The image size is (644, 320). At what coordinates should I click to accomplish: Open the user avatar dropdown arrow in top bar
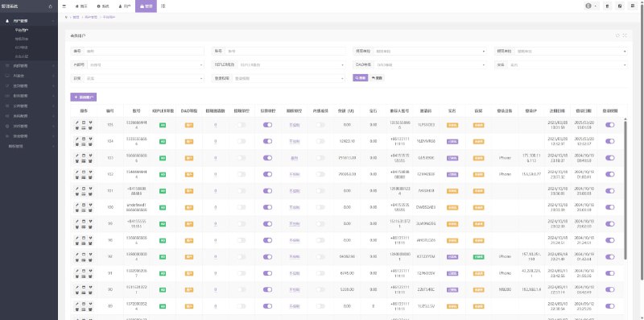point(595,6)
